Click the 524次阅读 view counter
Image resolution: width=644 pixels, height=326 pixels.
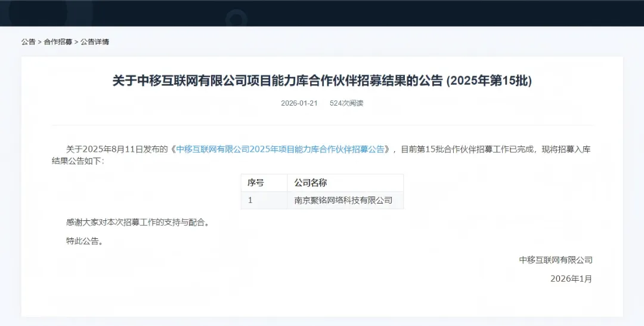346,103
